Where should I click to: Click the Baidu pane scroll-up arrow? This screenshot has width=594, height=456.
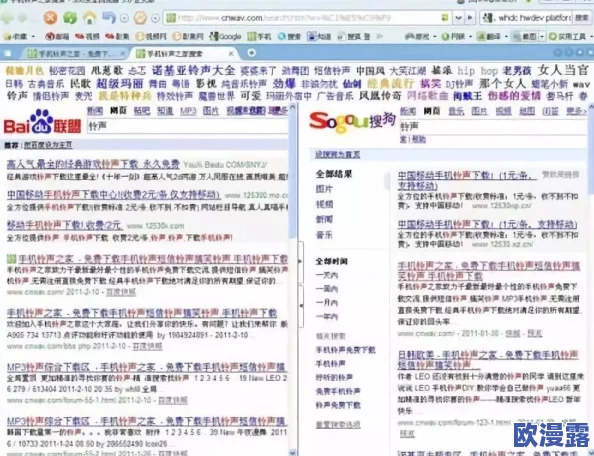tap(292, 107)
